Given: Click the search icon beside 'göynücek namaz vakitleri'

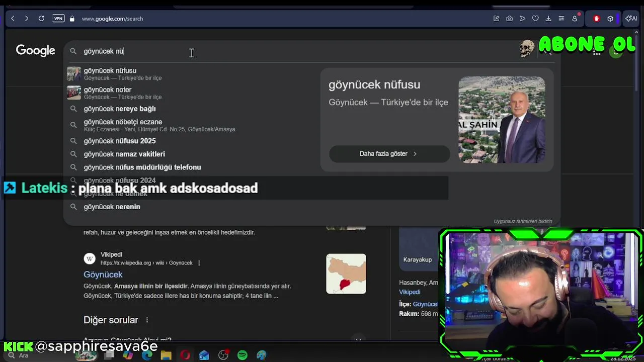Looking at the screenshot, I should pos(73,154).
